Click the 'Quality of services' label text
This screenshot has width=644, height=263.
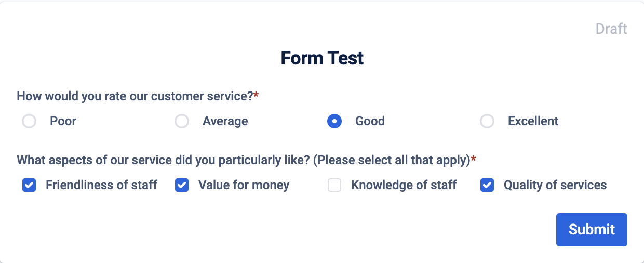point(555,185)
